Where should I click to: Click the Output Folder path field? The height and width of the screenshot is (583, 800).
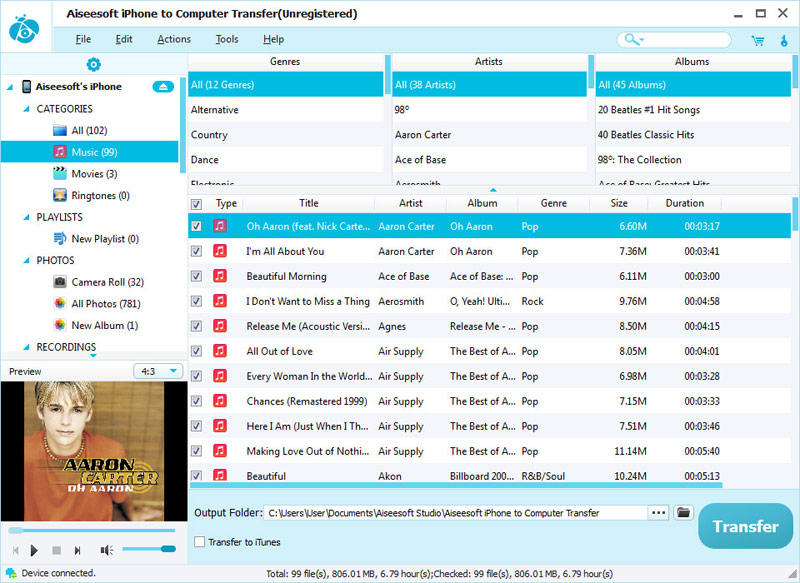coord(455,513)
